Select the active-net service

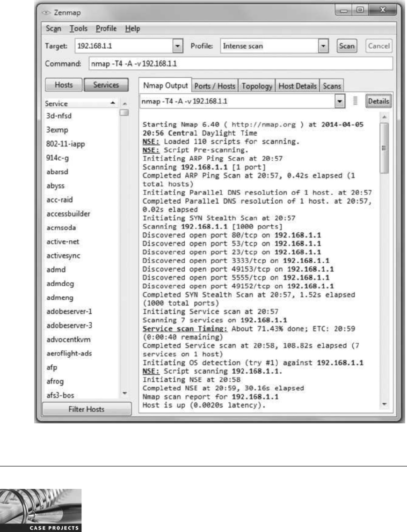63,242
